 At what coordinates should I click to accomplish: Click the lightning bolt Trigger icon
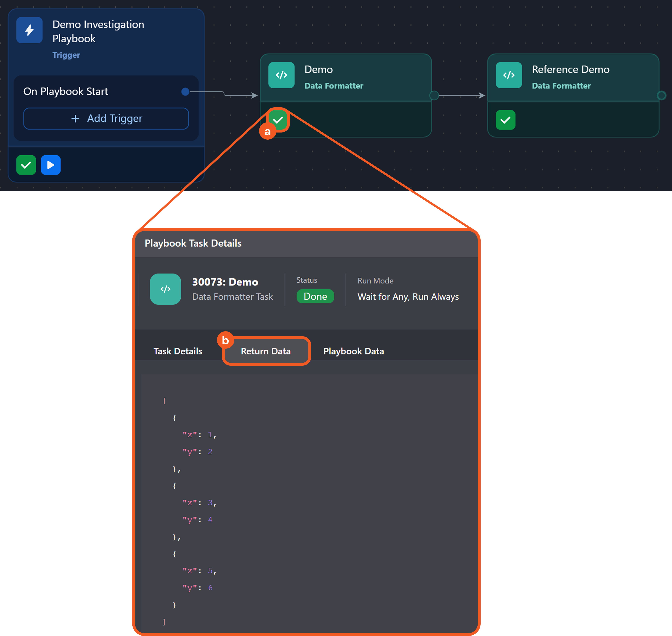point(29,30)
